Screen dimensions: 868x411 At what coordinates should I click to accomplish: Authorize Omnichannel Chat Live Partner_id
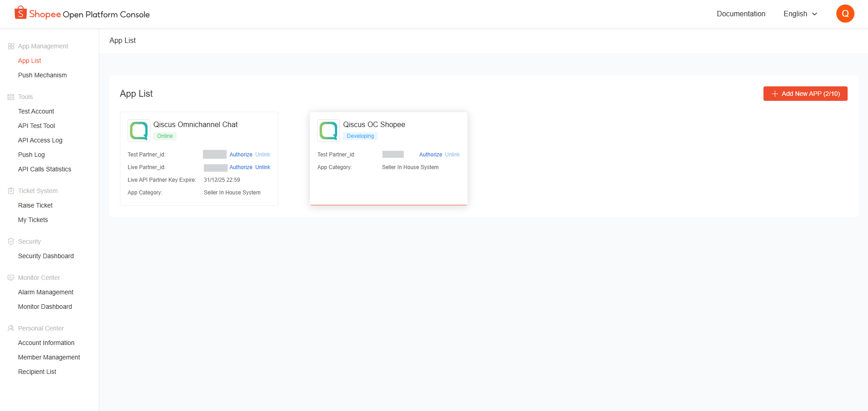[x=241, y=167]
